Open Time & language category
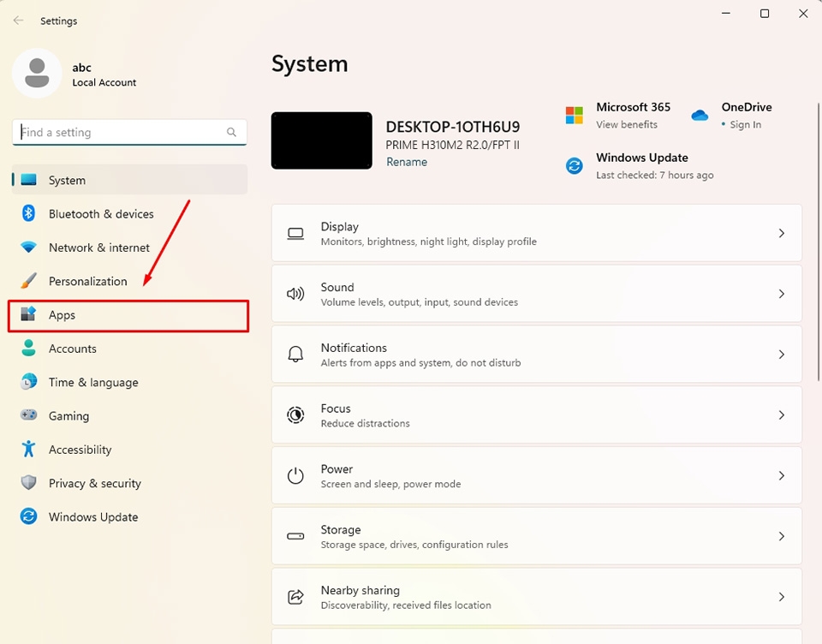The image size is (822, 644). tap(129, 382)
